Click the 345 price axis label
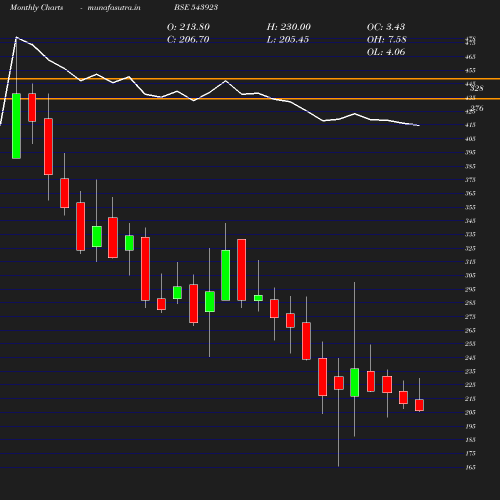The image size is (500, 500). 470,221
